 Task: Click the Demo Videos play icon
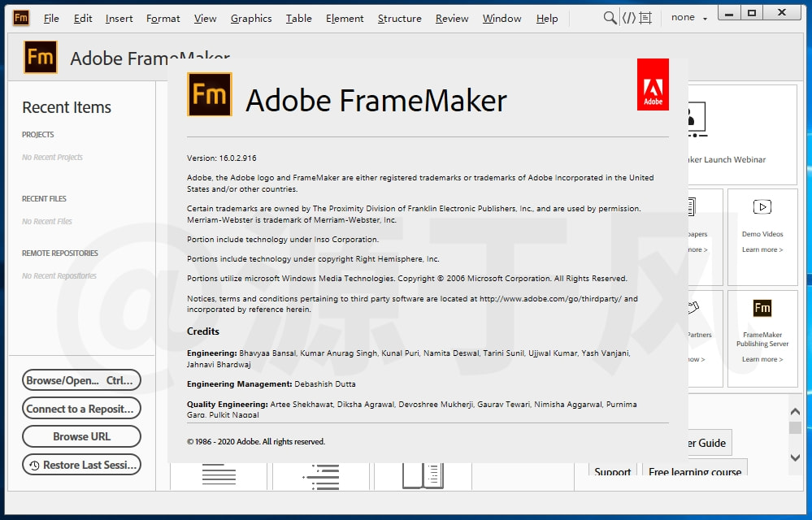click(x=762, y=207)
